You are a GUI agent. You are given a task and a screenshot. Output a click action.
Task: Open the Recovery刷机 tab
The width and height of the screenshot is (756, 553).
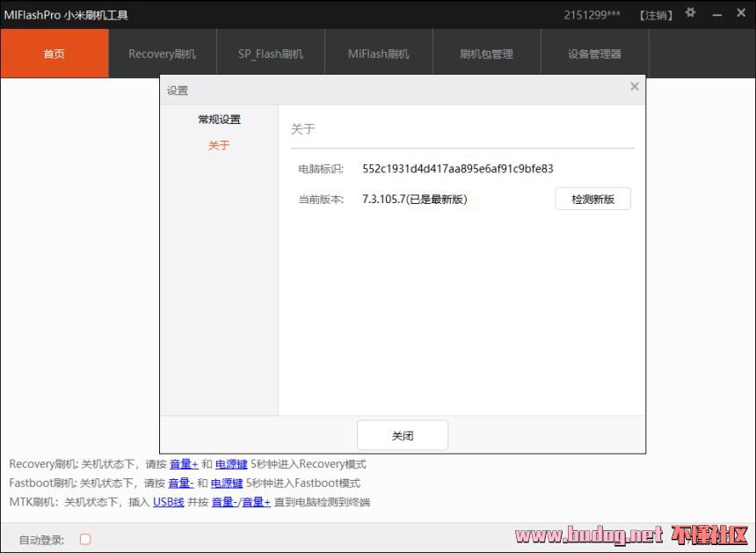point(162,54)
